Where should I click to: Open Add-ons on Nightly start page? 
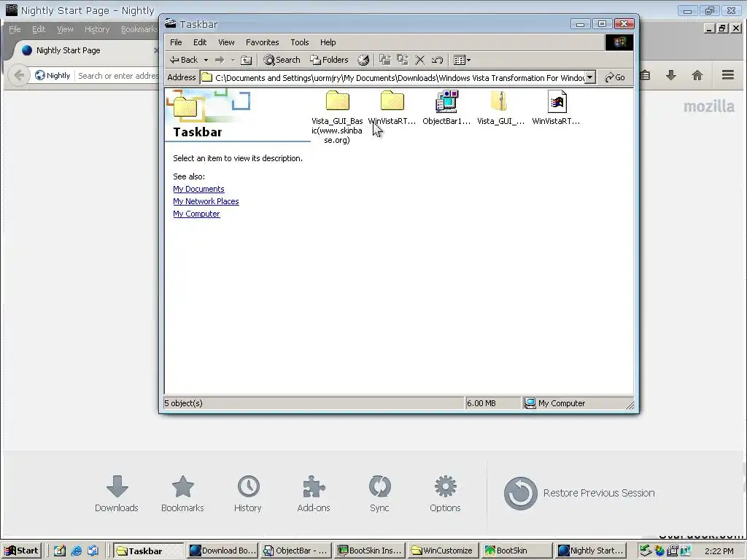pos(314,494)
